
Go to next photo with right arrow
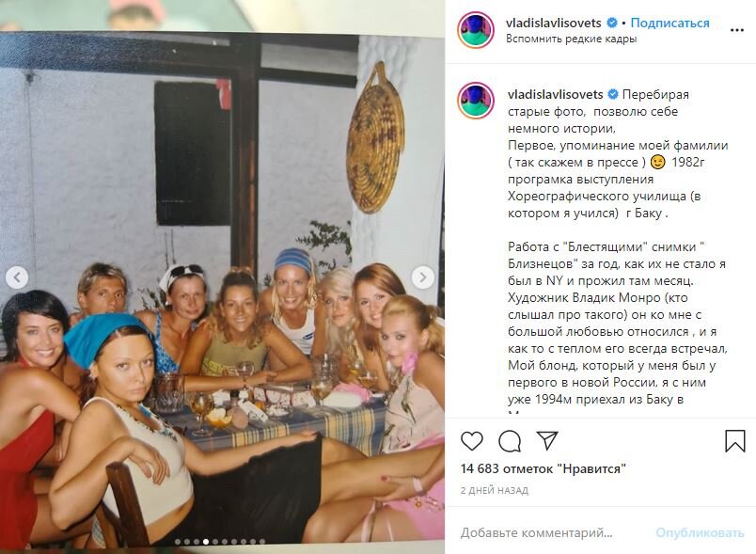click(423, 277)
